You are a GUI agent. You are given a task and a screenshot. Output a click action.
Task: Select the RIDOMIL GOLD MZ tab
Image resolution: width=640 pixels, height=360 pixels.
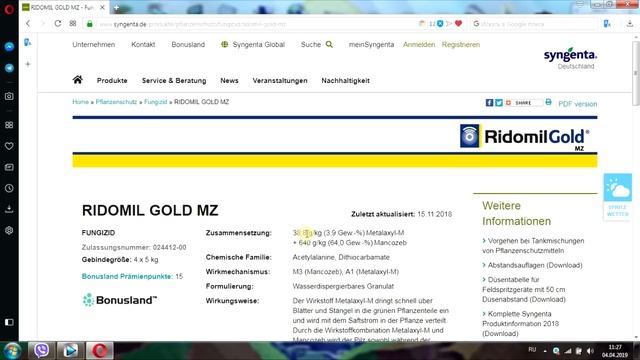tap(63, 7)
